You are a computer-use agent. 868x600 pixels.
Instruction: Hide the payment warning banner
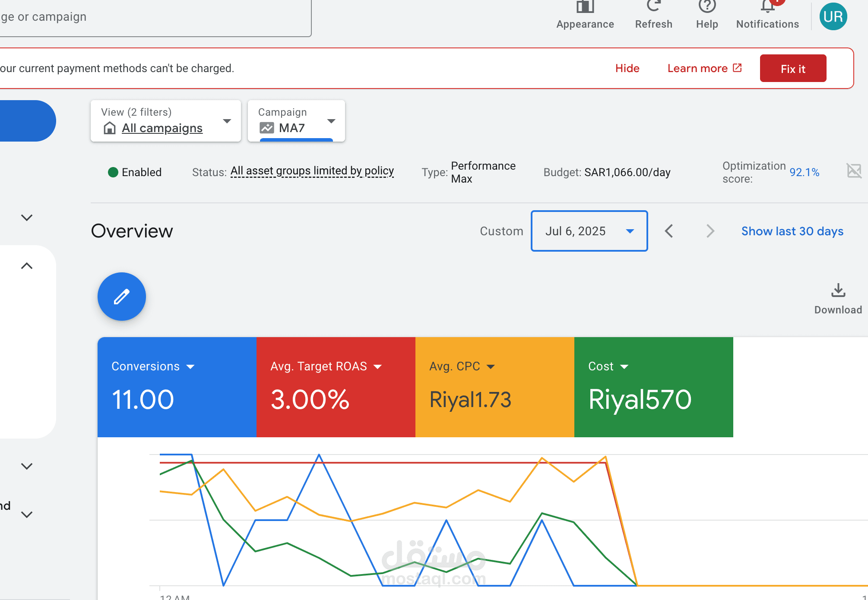(627, 68)
